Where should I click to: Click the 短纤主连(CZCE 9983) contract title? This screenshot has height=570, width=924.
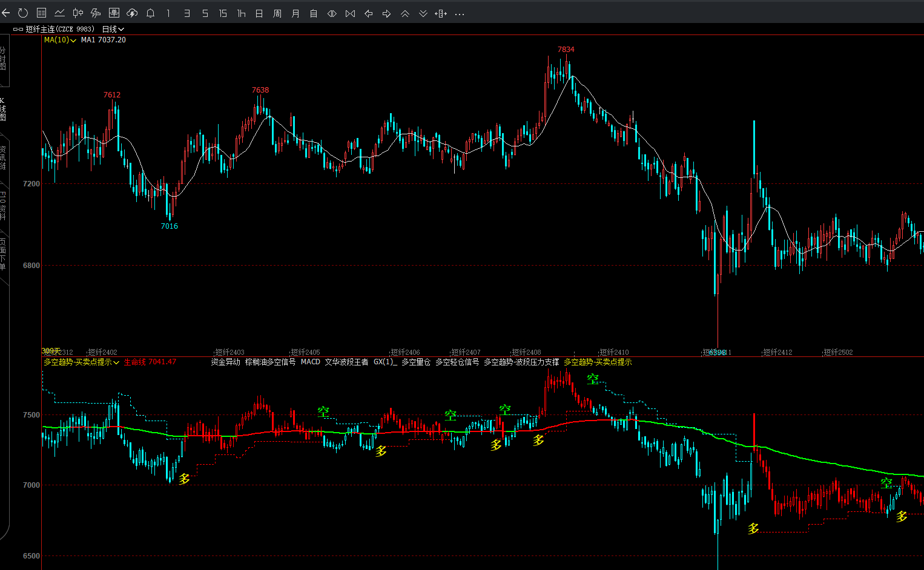[x=60, y=29]
